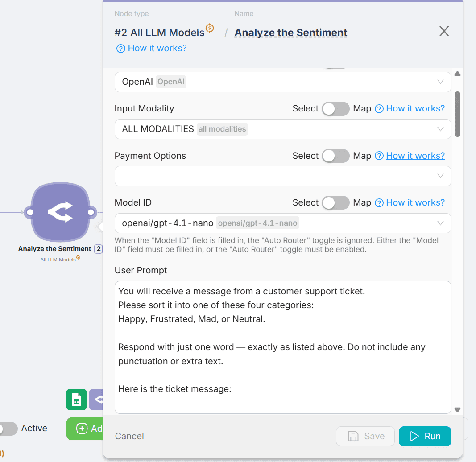476x462 pixels.
Task: Toggle Payment Options Select/Map switch
Action: coord(335,156)
